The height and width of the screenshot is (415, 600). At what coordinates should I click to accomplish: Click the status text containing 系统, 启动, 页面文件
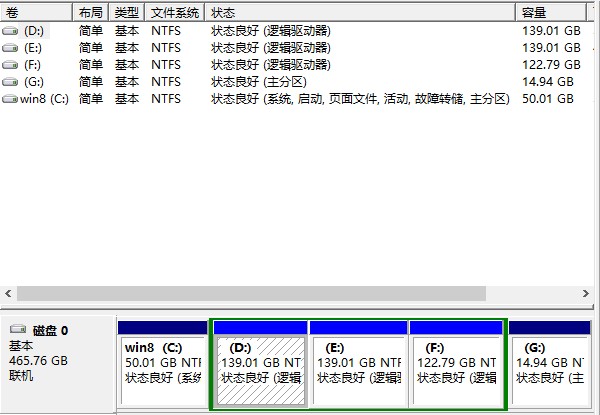click(360, 99)
